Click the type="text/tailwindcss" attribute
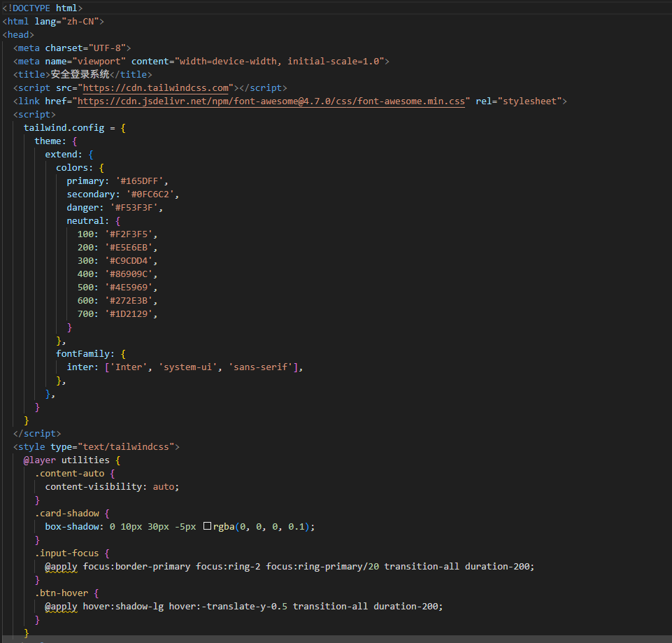 click(113, 447)
